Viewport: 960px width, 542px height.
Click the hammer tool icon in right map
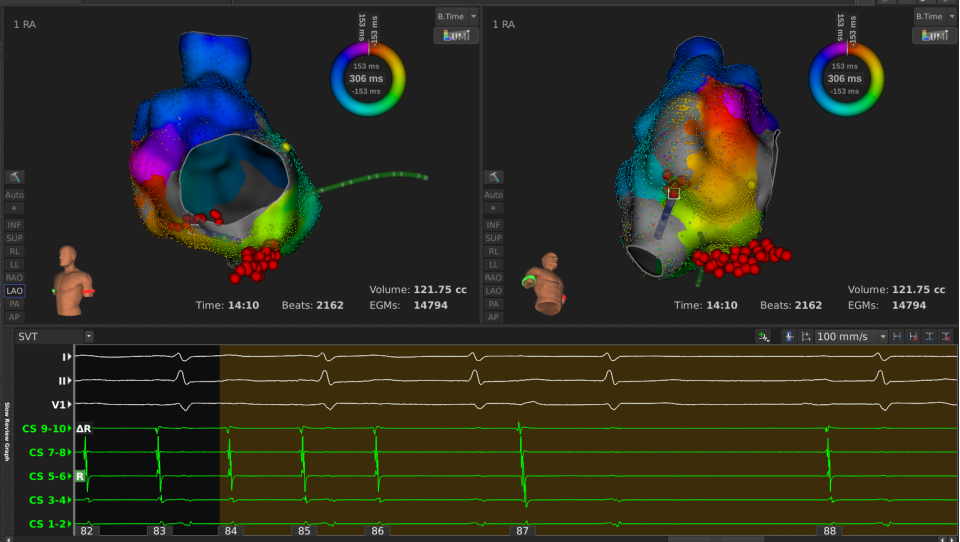[493, 177]
